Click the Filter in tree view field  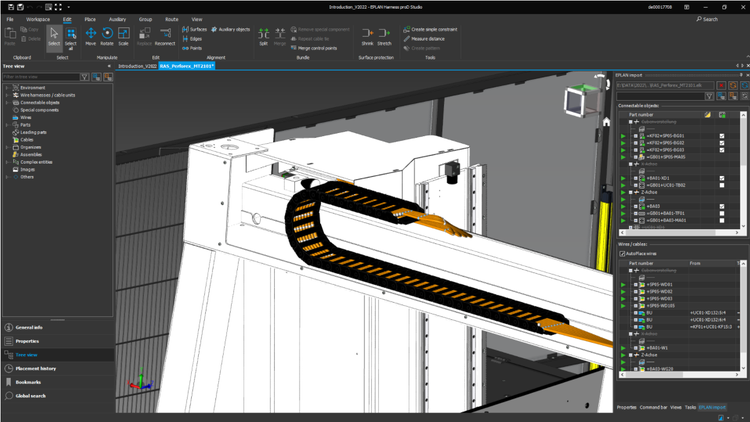[40, 77]
